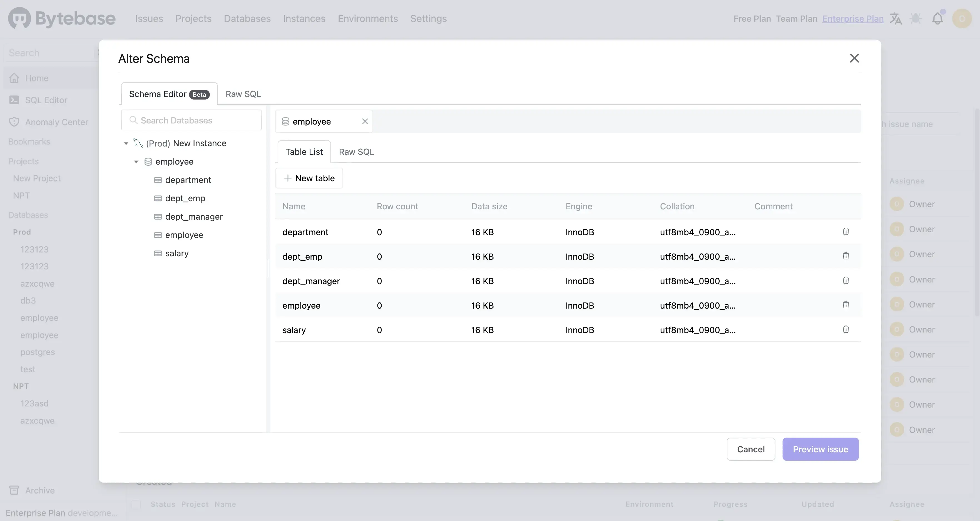980x521 pixels.
Task: Open the notifications bell
Action: tap(937, 19)
